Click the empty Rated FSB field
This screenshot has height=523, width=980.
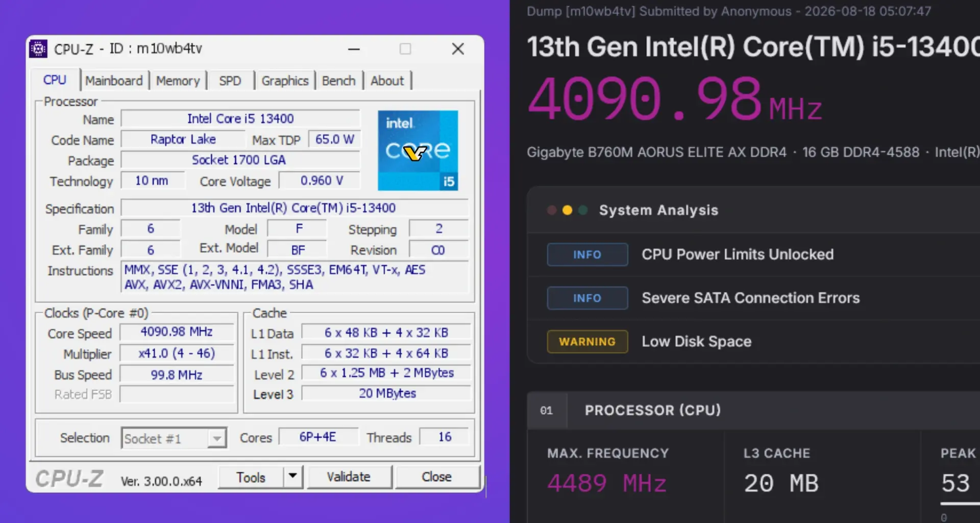point(177,394)
